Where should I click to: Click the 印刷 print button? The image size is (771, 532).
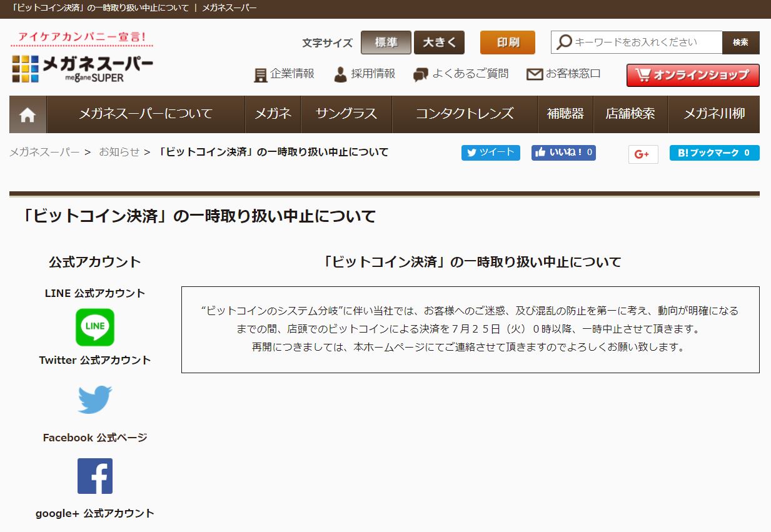click(x=507, y=43)
